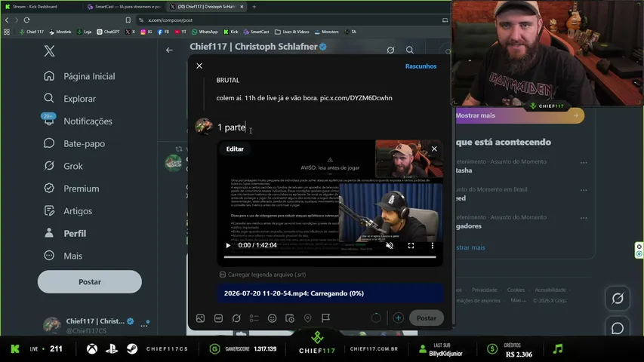Open Explorar in the sidebar
Image resolution: width=644 pixels, height=362 pixels.
coord(69,99)
